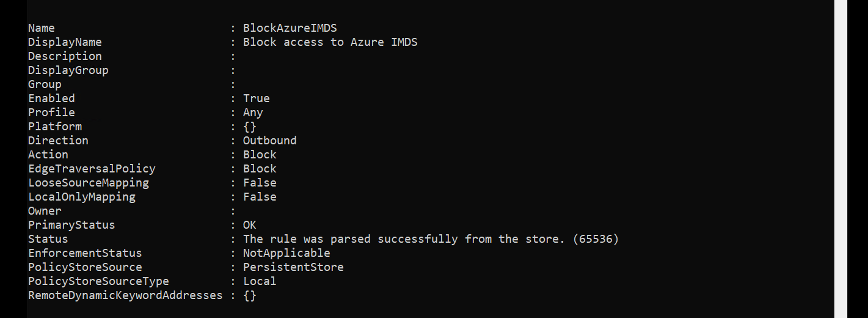Screen dimensions: 868x318
Task: Click the Direction value Outbound
Action: point(269,141)
